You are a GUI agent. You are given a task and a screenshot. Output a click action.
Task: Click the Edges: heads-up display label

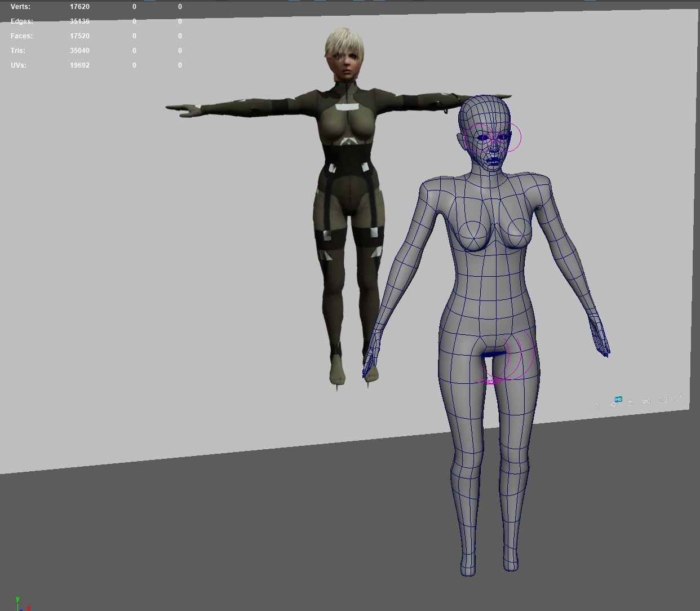coord(22,21)
